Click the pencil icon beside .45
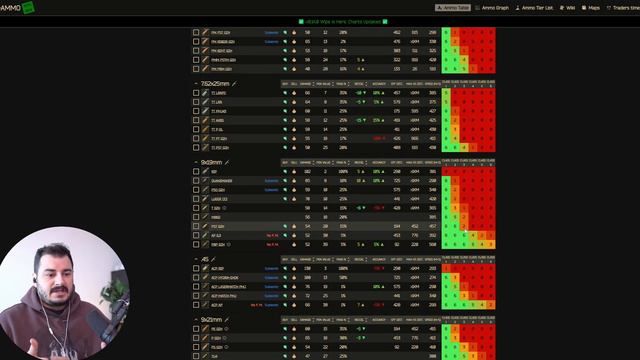The image size is (640, 360). (213, 259)
